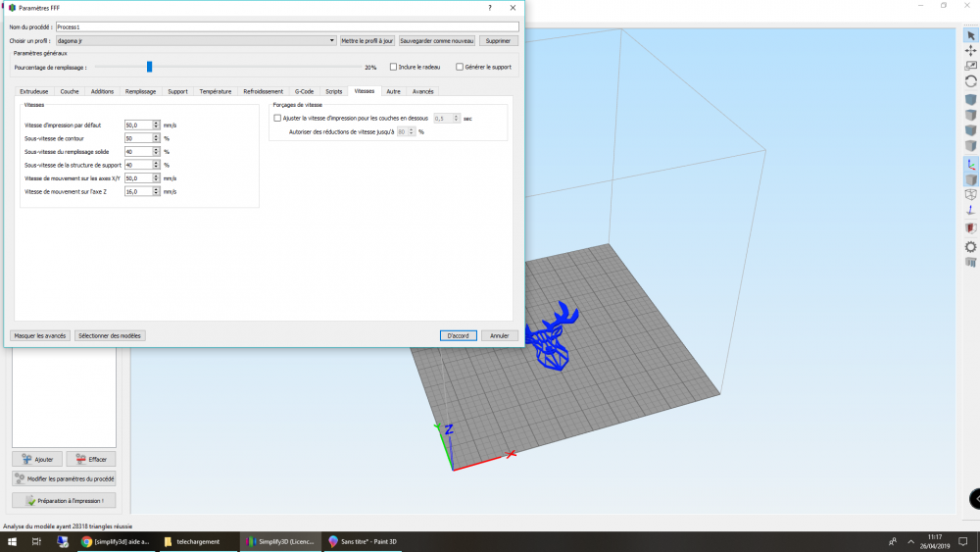Activate the scale model tool icon
This screenshot has width=980, height=552.
(x=970, y=66)
